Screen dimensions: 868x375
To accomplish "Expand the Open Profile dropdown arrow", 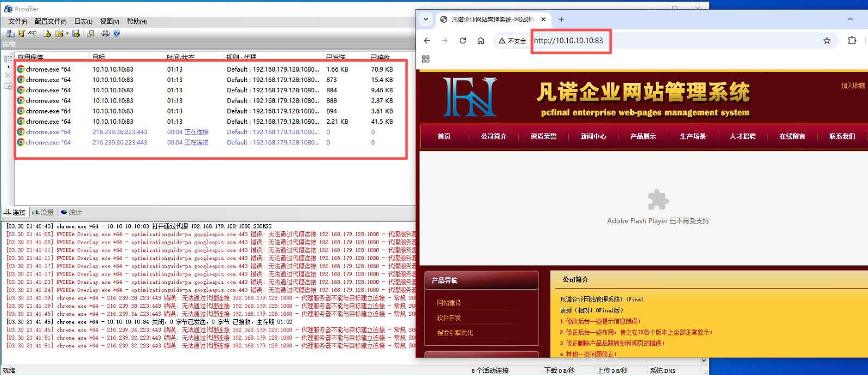I will pyautogui.click(x=67, y=34).
